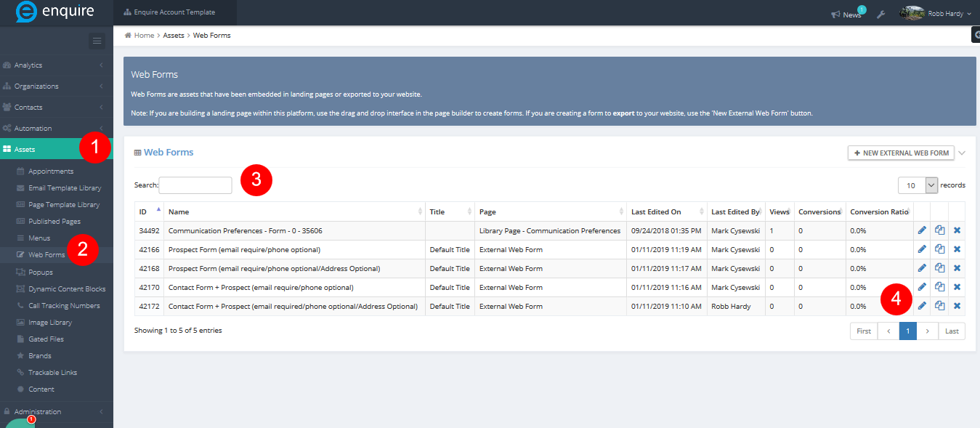The image size is (980, 428).
Task: Go to Last page
Action: coord(952,331)
